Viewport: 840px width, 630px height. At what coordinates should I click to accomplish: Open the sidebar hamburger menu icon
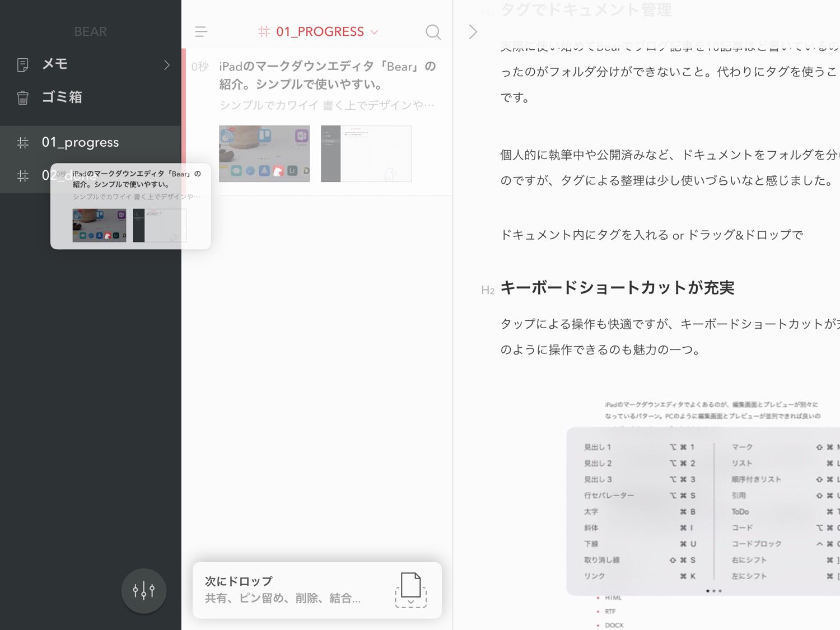(x=201, y=32)
